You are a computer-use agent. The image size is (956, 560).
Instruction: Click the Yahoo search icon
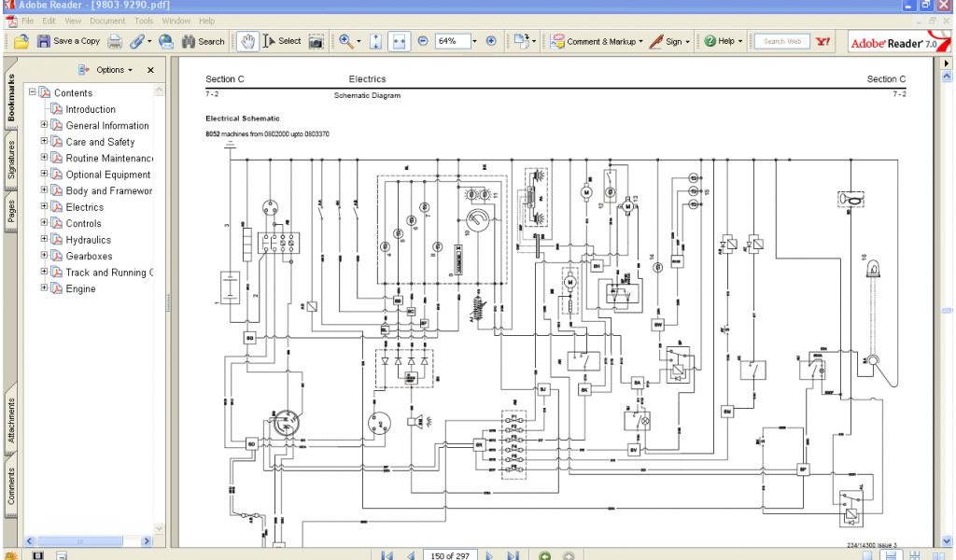click(823, 41)
